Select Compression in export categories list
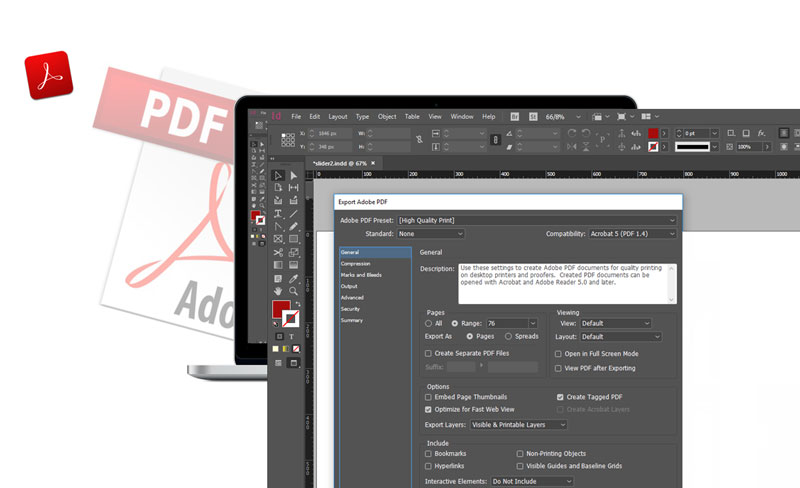This screenshot has width=800, height=488. 356,264
